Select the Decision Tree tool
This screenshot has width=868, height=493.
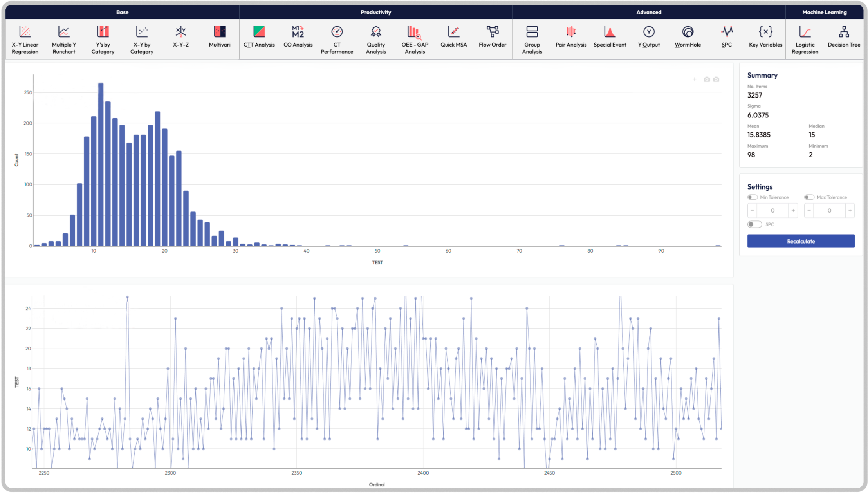(844, 37)
